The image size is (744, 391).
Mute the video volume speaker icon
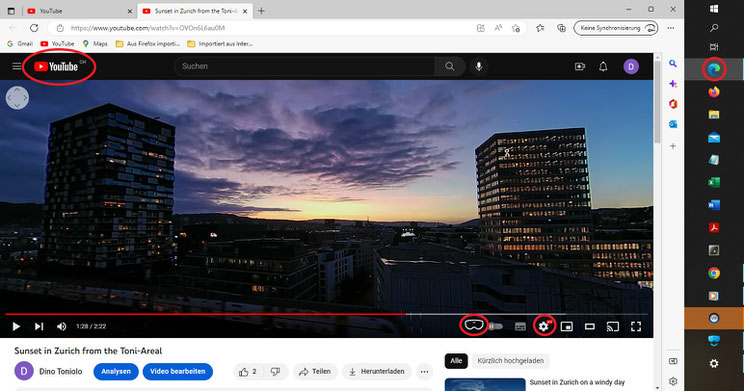click(x=62, y=326)
